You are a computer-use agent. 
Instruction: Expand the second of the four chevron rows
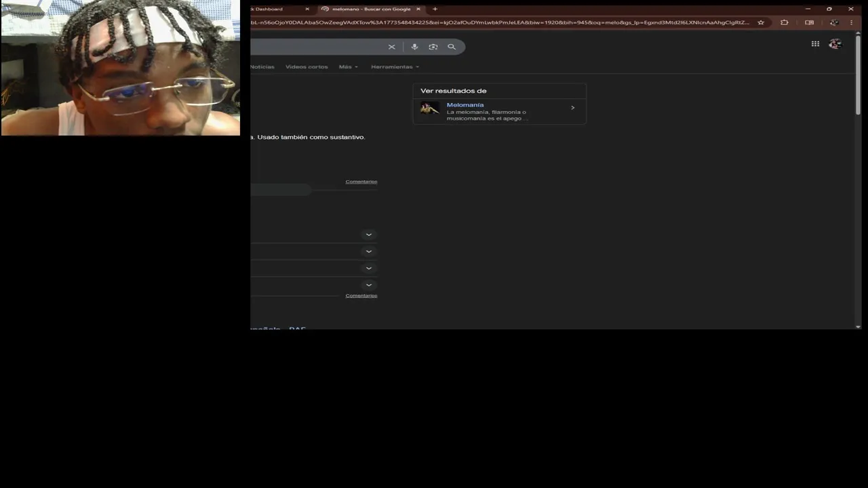(x=369, y=251)
